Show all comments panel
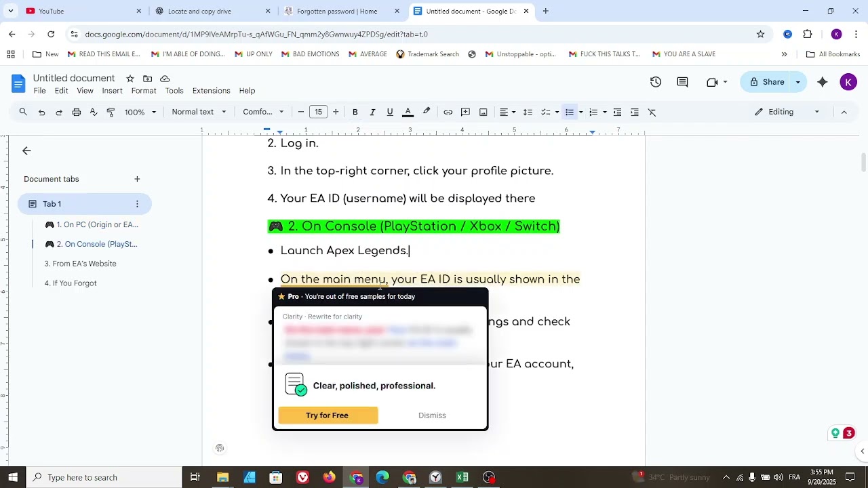Viewport: 868px width, 488px height. (x=683, y=82)
